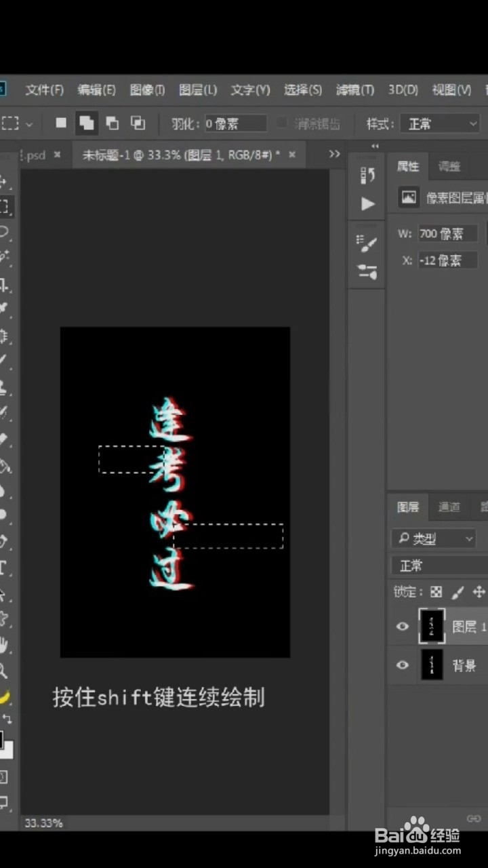Open the History panel icon
Screen dimensions: 488x868
(368, 176)
